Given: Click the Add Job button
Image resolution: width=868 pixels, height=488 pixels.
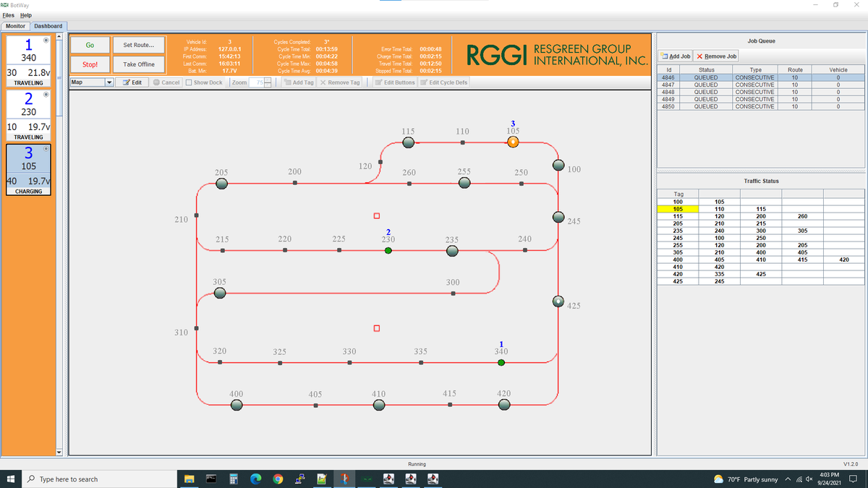Looking at the screenshot, I should tap(676, 56).
